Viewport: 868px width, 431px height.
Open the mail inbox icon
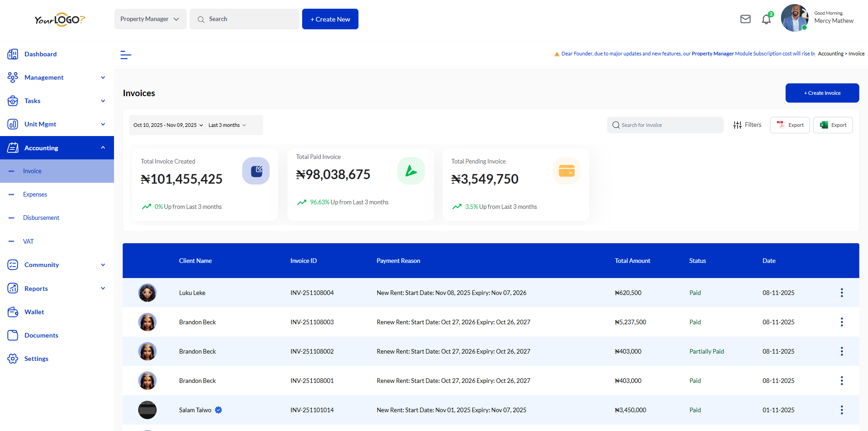tap(745, 19)
